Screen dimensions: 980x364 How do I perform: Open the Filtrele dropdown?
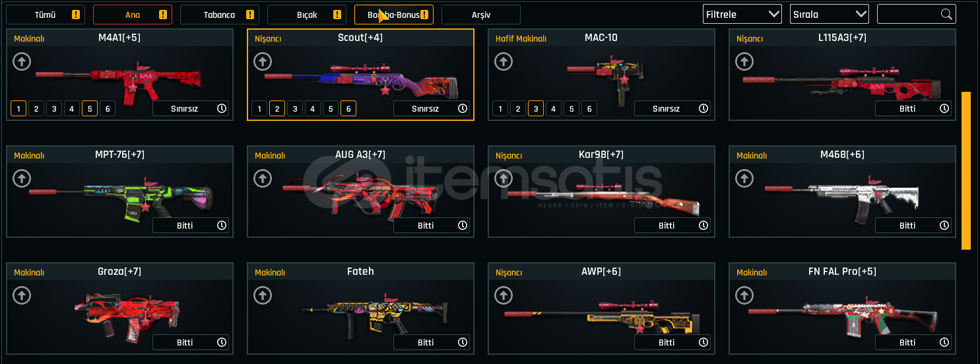pyautogui.click(x=742, y=14)
